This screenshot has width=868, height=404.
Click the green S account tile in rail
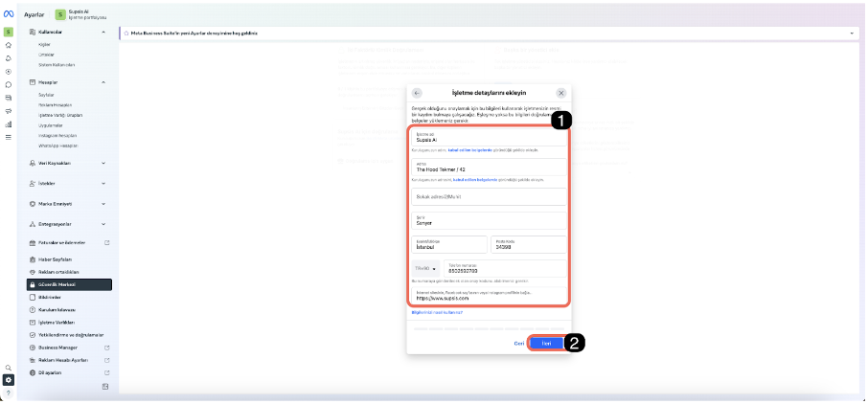click(9, 33)
